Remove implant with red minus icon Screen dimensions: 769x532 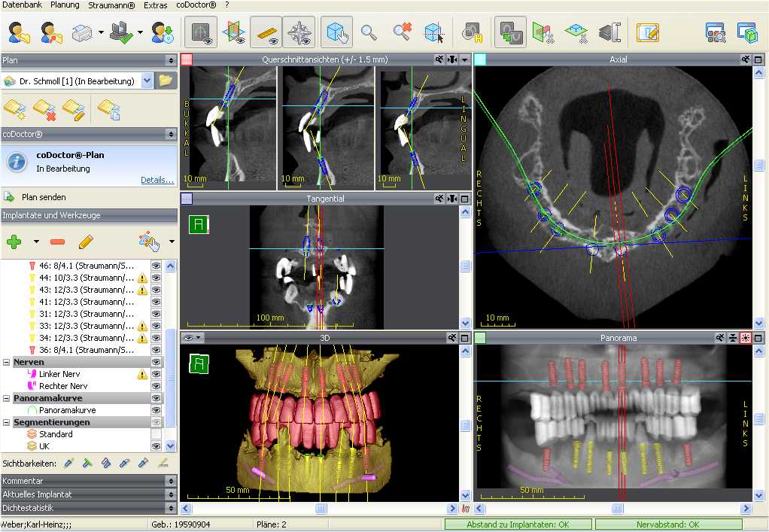click(57, 242)
